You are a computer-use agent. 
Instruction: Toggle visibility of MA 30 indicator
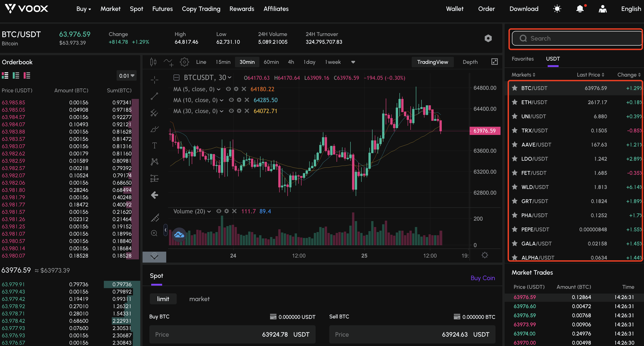pos(231,111)
